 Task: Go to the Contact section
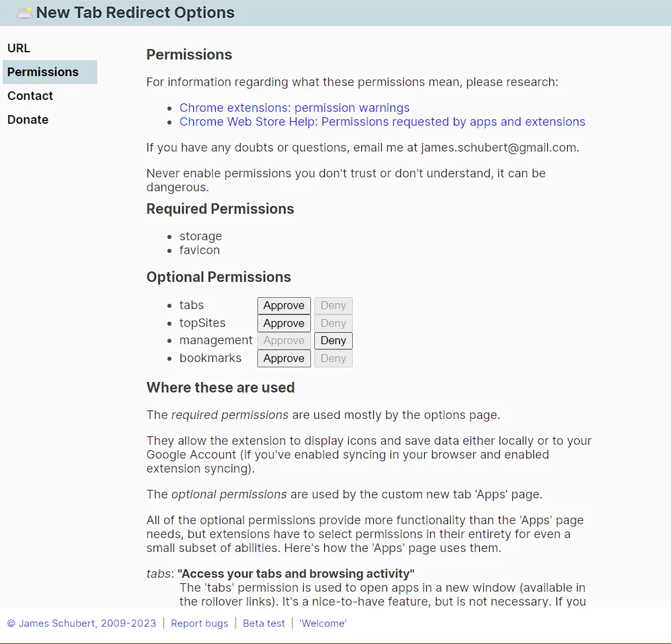[30, 96]
